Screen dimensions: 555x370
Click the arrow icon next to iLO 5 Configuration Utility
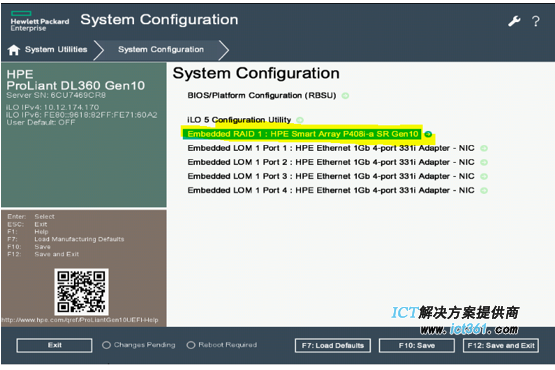(300, 120)
